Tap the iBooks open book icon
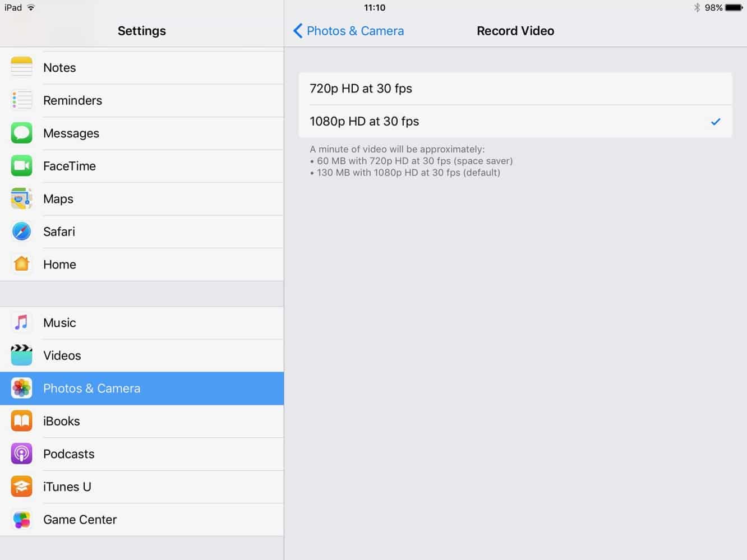The width and height of the screenshot is (747, 560). coord(22,421)
